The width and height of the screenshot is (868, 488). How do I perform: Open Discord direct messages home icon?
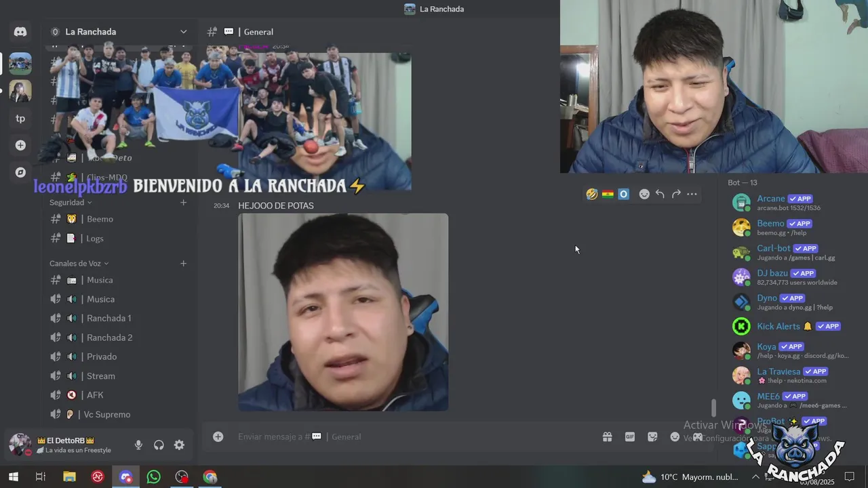pos(20,32)
